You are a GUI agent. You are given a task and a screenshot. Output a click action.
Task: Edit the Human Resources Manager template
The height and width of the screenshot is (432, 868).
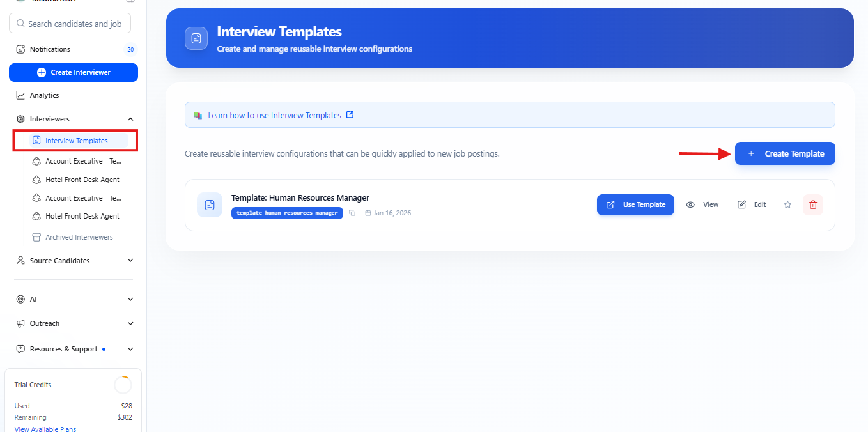[x=752, y=204]
